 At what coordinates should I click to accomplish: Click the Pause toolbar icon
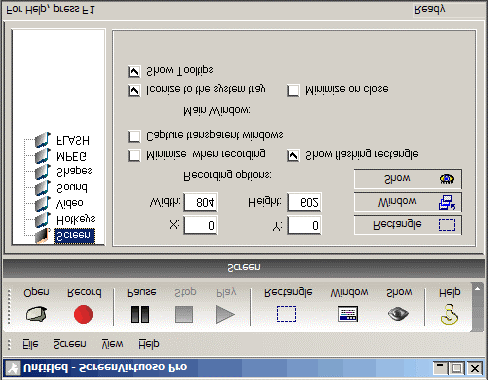(140, 314)
